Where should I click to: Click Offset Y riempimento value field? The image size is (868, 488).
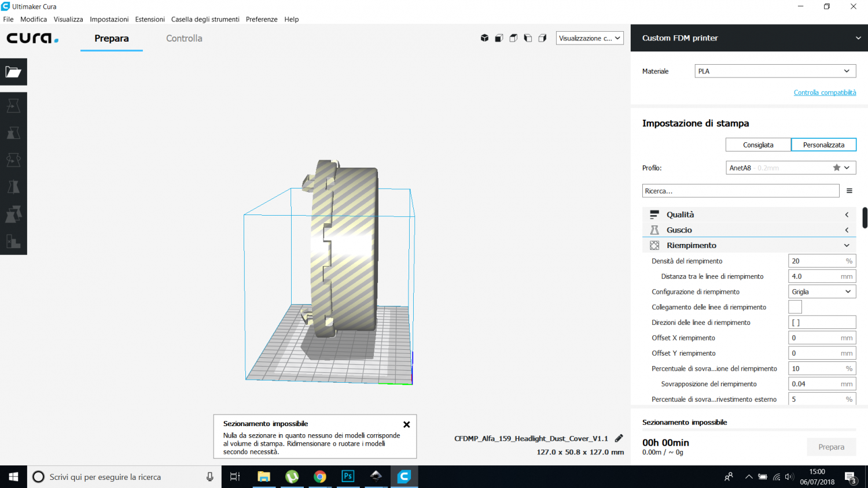(822, 353)
